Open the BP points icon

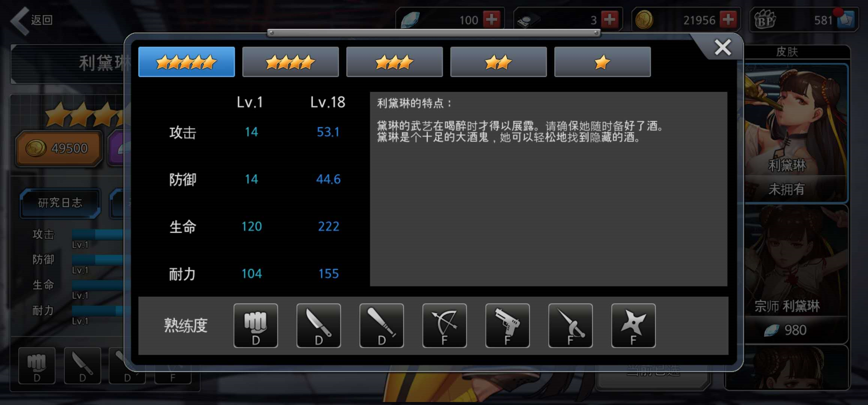(x=765, y=20)
